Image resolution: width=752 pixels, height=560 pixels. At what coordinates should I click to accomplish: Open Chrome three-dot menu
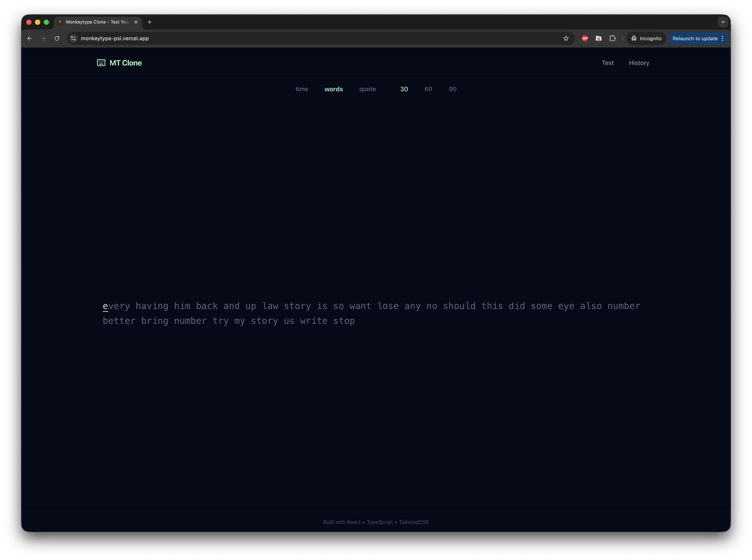pyautogui.click(x=722, y=38)
